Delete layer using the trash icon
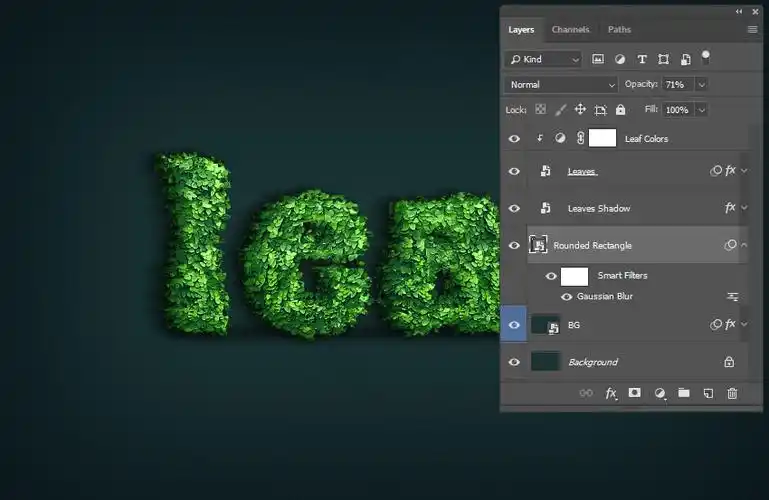This screenshot has width=769, height=500. tap(732, 394)
